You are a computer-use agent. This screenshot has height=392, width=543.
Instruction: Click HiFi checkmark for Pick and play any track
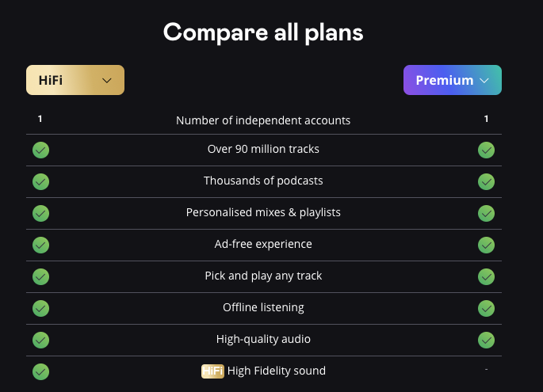point(40,276)
